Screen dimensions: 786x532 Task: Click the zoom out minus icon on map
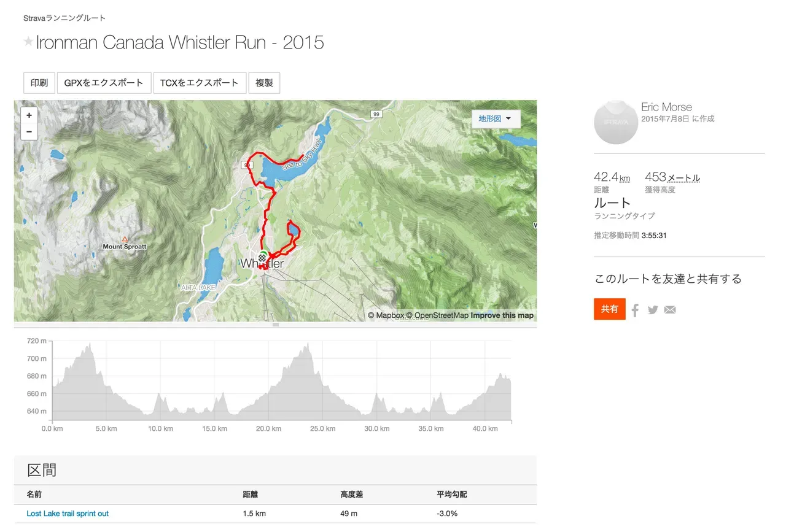pos(29,131)
